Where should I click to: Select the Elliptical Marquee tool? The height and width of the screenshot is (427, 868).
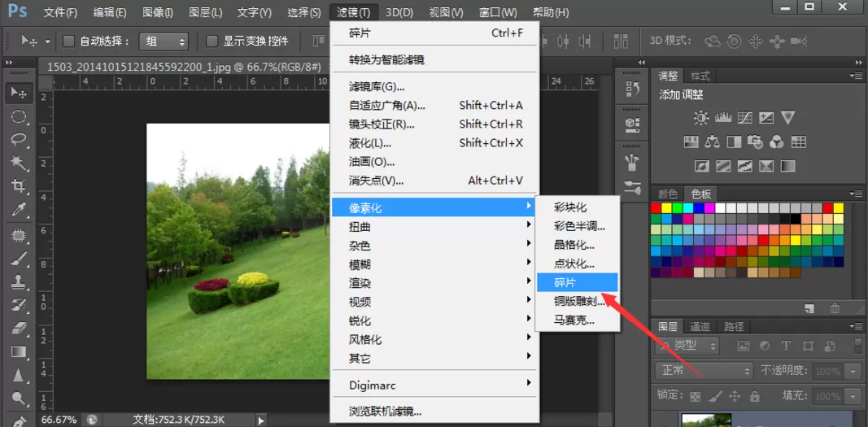pos(19,116)
